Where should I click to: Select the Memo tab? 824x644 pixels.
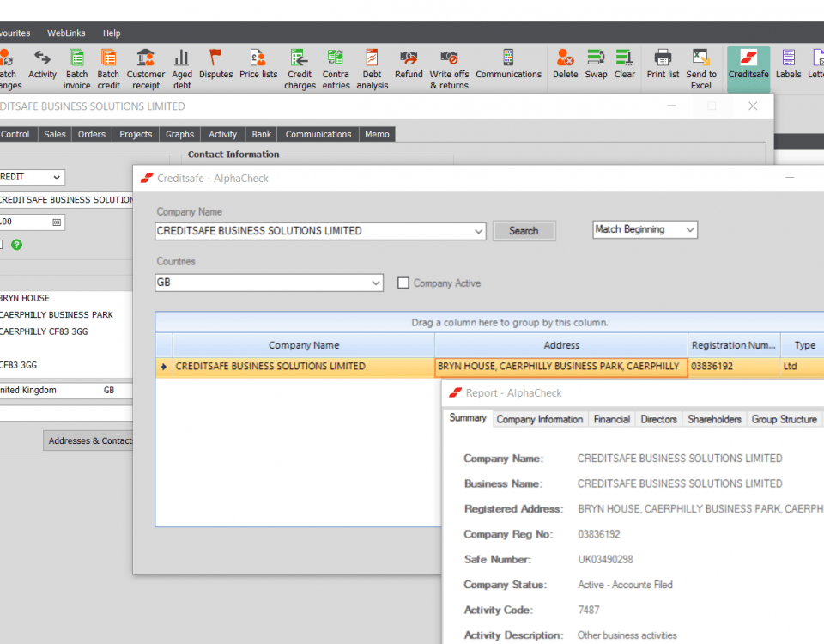click(378, 135)
